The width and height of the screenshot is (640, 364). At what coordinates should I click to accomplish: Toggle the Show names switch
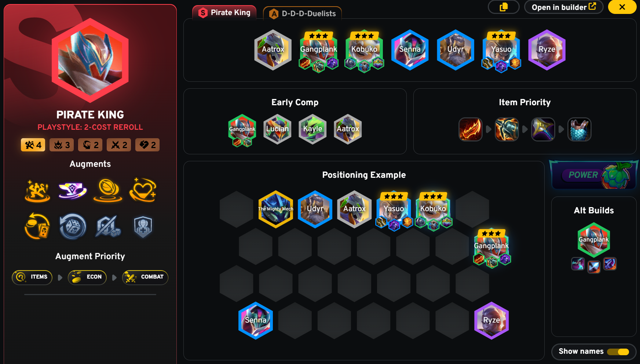pos(618,352)
